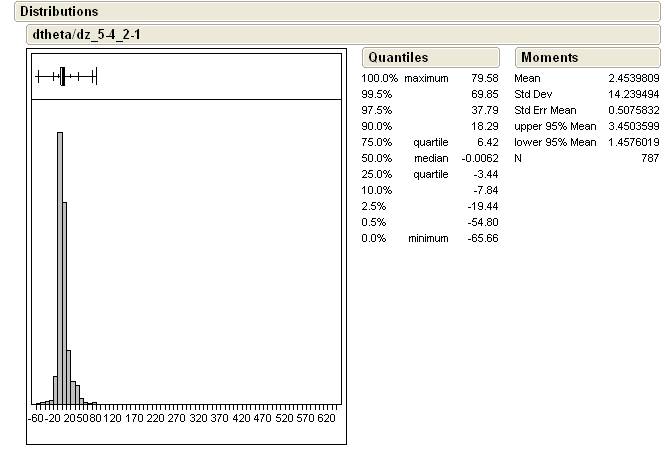Click the 25.0% quartile value -3.44
Image resolution: width=665 pixels, height=452 pixels.
click(x=484, y=174)
